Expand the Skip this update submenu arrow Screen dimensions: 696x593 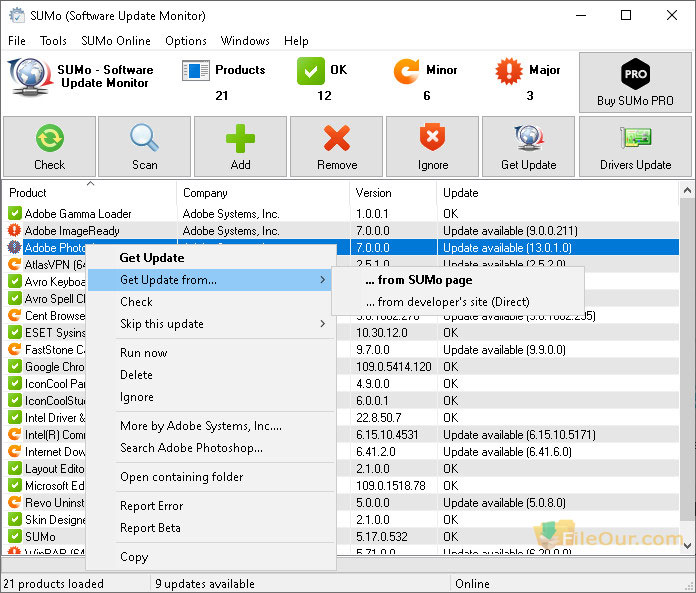[323, 324]
